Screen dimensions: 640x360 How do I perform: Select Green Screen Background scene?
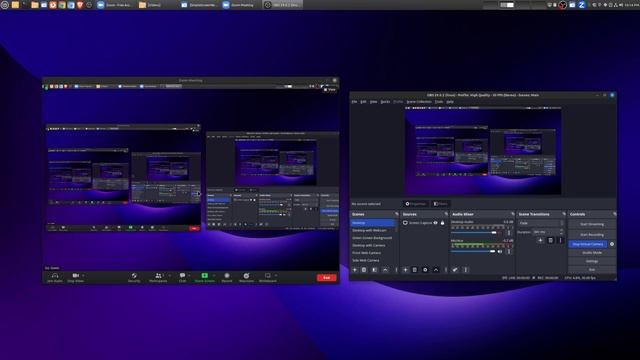click(373, 238)
